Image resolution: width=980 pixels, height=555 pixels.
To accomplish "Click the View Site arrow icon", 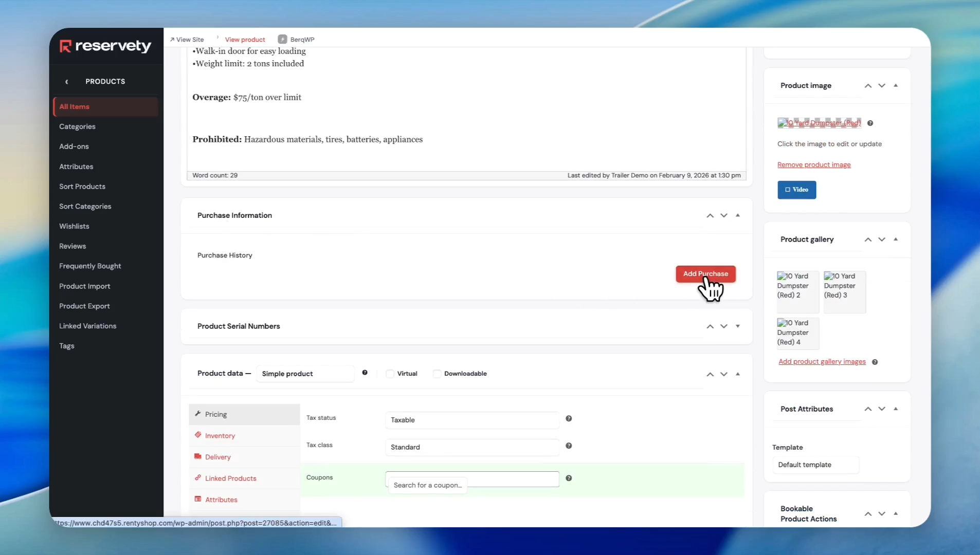I will (x=172, y=40).
